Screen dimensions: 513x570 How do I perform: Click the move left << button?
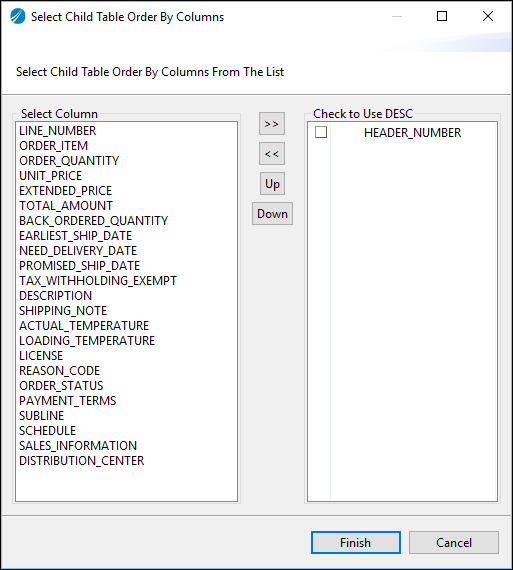click(272, 154)
